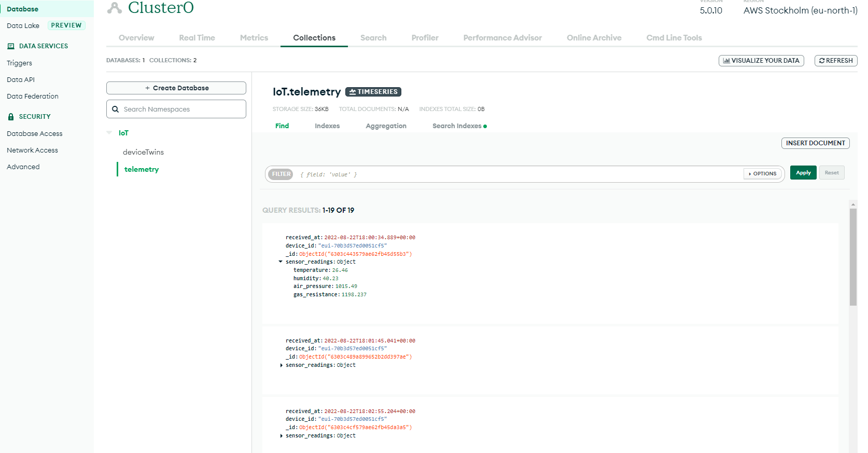The height and width of the screenshot is (453, 868).
Task: Click the Create Database button
Action: 176,88
